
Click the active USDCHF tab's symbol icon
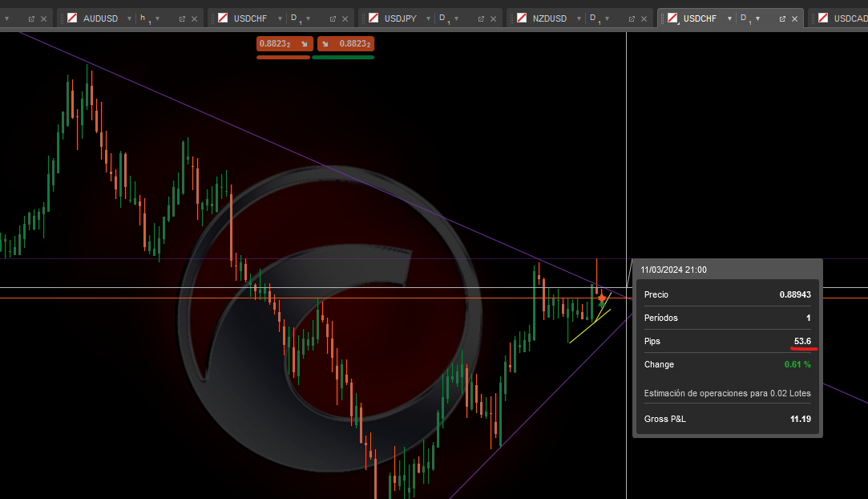coord(672,18)
